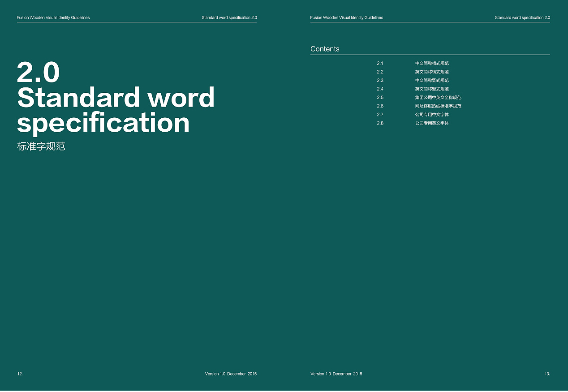Select contents entry '中文简称竖式规范'
568x392 pixels.
point(432,80)
